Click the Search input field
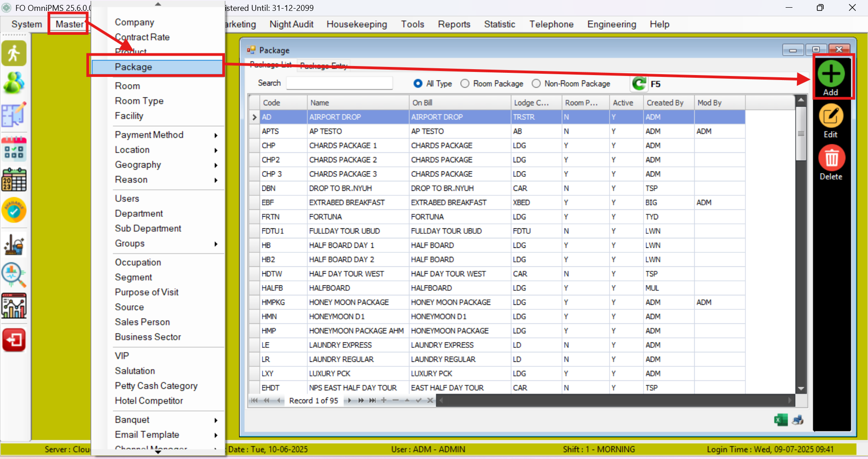Image resolution: width=868 pixels, height=459 pixels. point(339,83)
